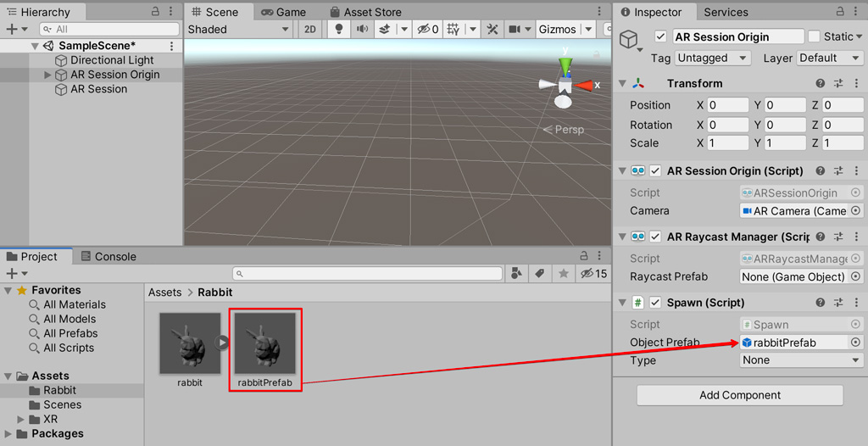This screenshot has height=446, width=868.
Task: Open Inspector panel more options
Action: [x=857, y=12]
